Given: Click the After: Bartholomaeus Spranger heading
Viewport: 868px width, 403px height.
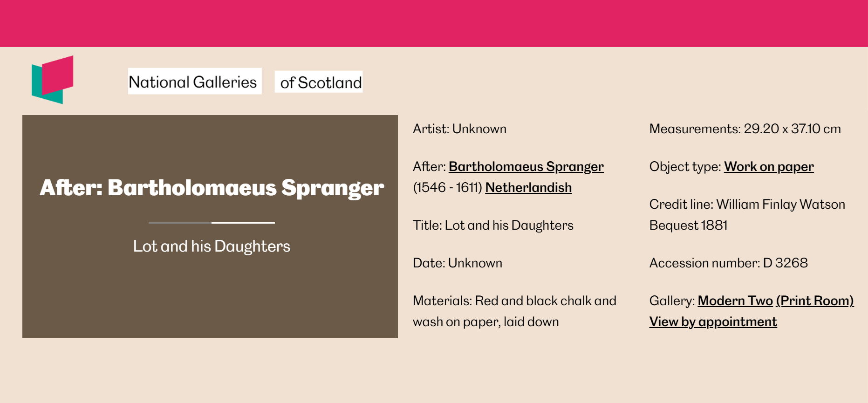Looking at the screenshot, I should (212, 188).
